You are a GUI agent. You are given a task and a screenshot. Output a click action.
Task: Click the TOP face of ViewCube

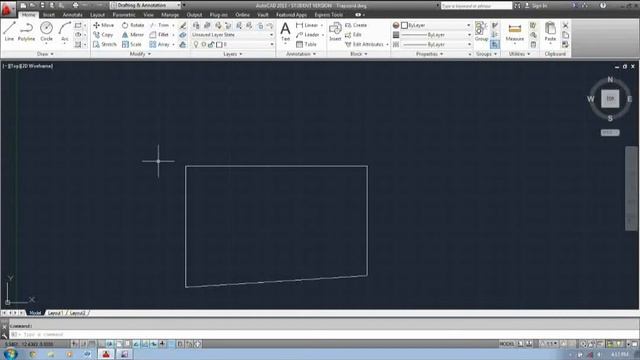(x=610, y=98)
